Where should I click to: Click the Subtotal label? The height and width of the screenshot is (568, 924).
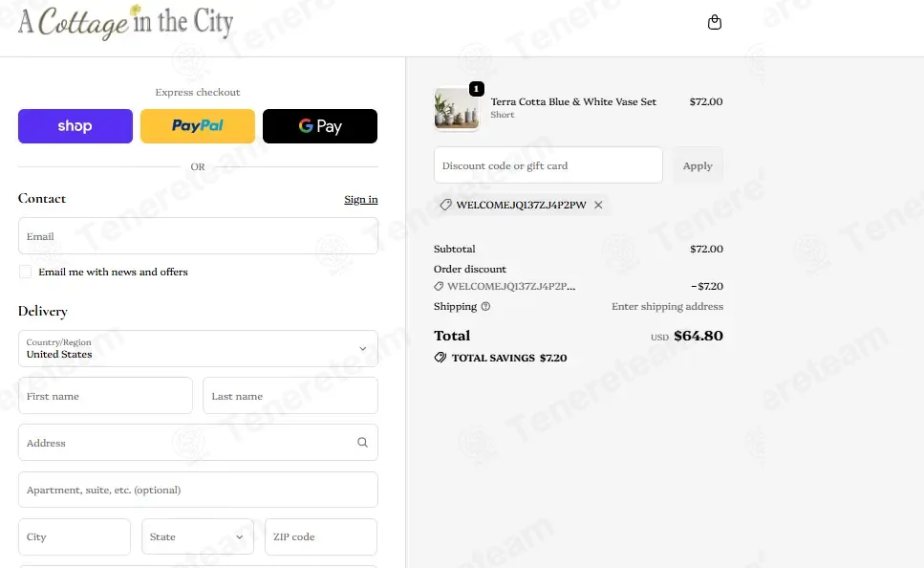click(454, 249)
